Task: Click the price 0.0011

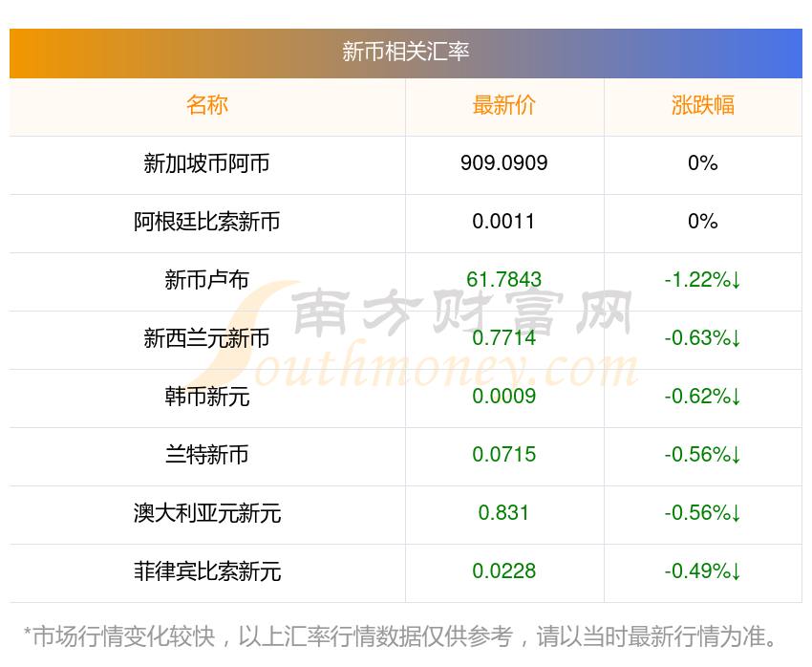Action: pos(503,222)
